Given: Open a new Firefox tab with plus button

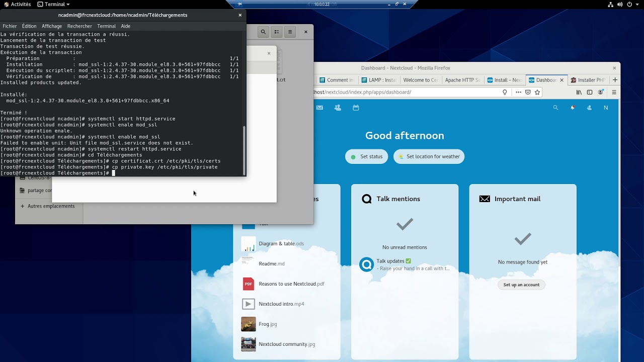Looking at the screenshot, I should pos(615,80).
